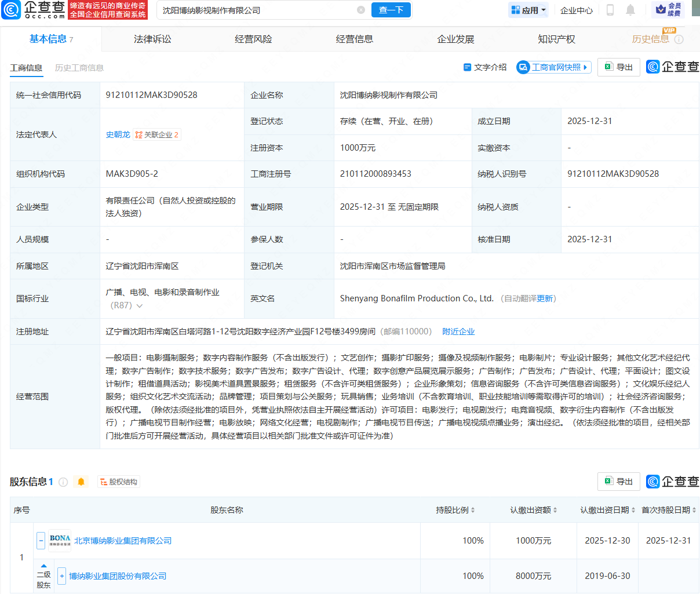Viewport: 700px width, 594px height.
Task: Collapse the 北京博纳影业集团 shareholder row
Action: [41, 540]
